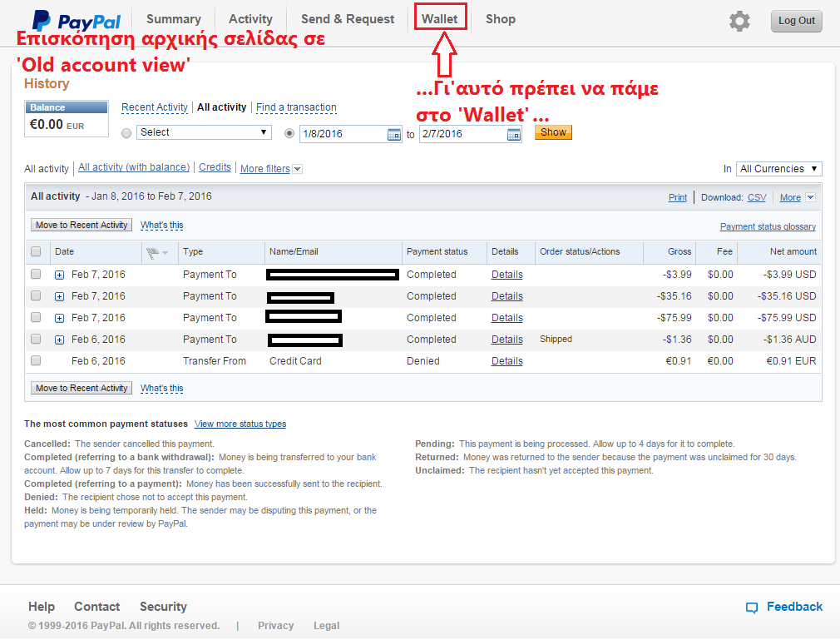Open the Send & Request tab
The width and height of the screenshot is (840, 640).
[348, 19]
